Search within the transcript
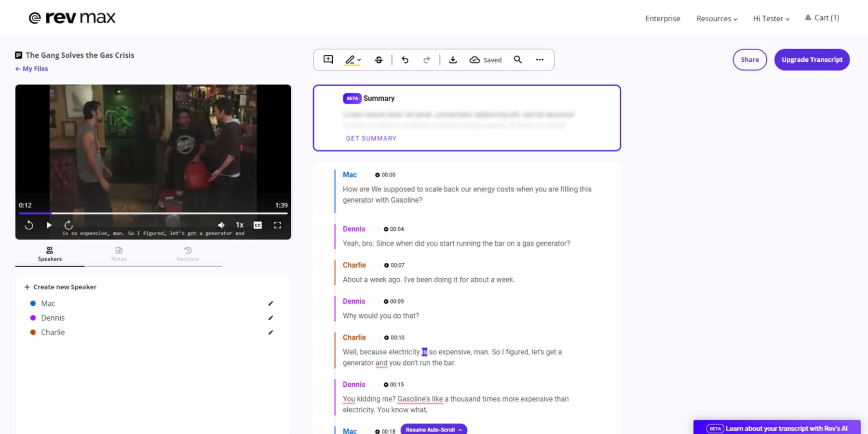The image size is (868, 434). [x=517, y=59]
